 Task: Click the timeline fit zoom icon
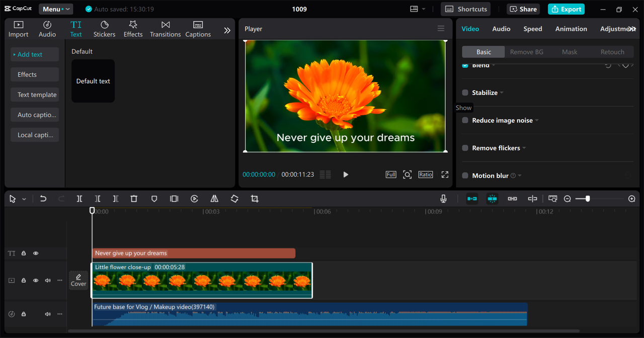point(553,199)
